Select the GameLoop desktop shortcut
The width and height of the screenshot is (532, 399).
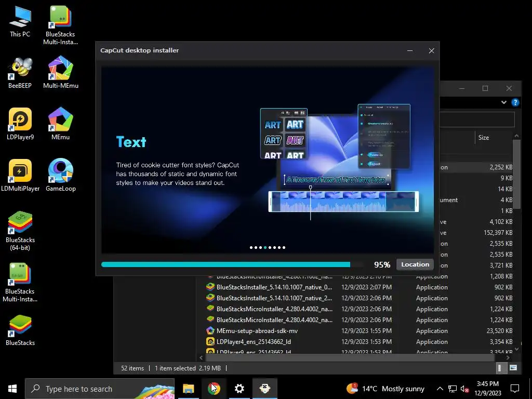61,176
